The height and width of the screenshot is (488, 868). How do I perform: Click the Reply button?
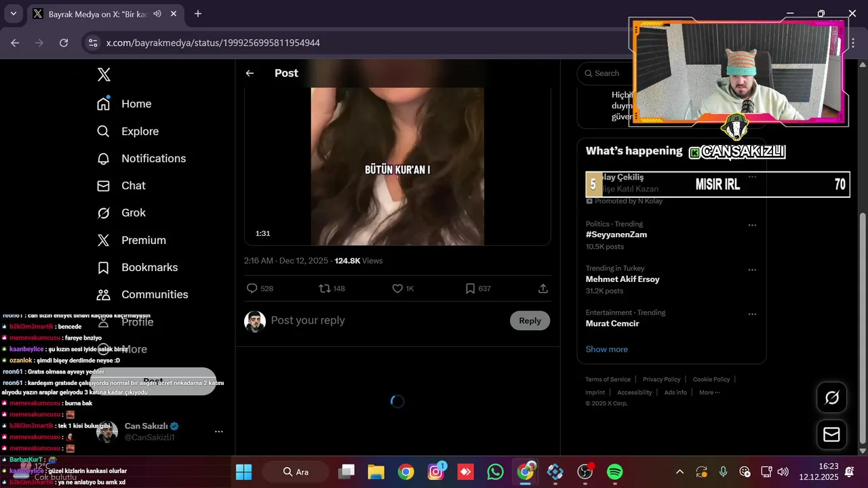[x=530, y=321]
